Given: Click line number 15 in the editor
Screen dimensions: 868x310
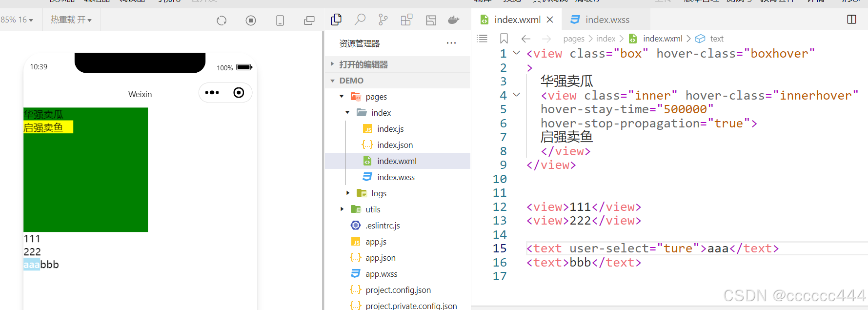Looking at the screenshot, I should 500,248.
